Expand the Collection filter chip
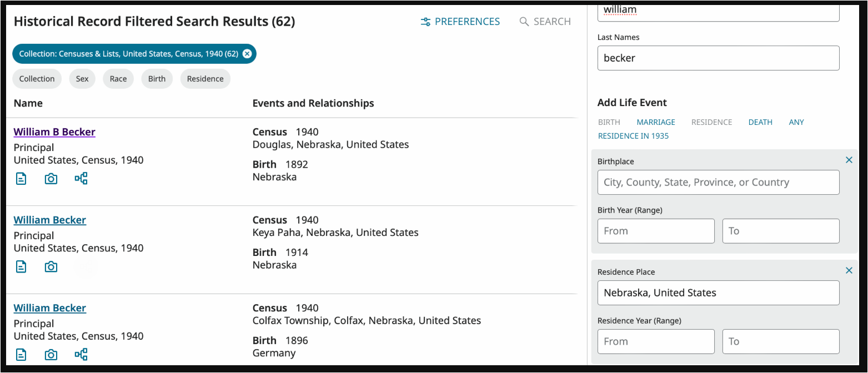The image size is (868, 373). [x=37, y=79]
